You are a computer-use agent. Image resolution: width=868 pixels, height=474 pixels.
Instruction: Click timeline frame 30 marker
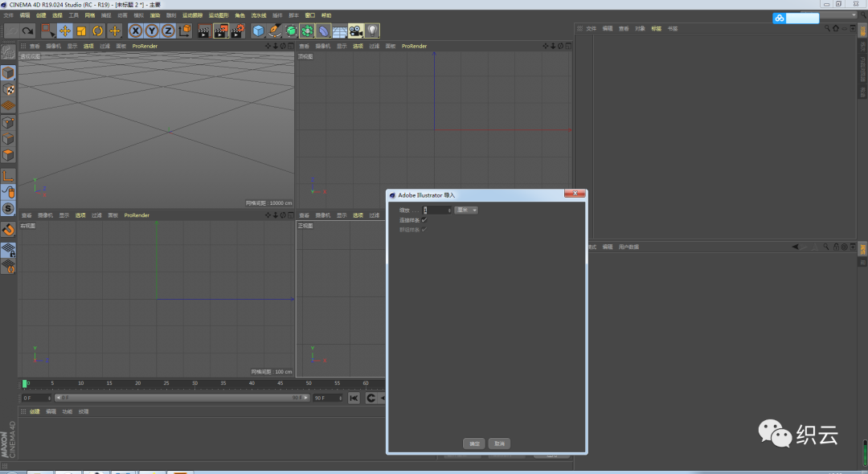(194, 383)
